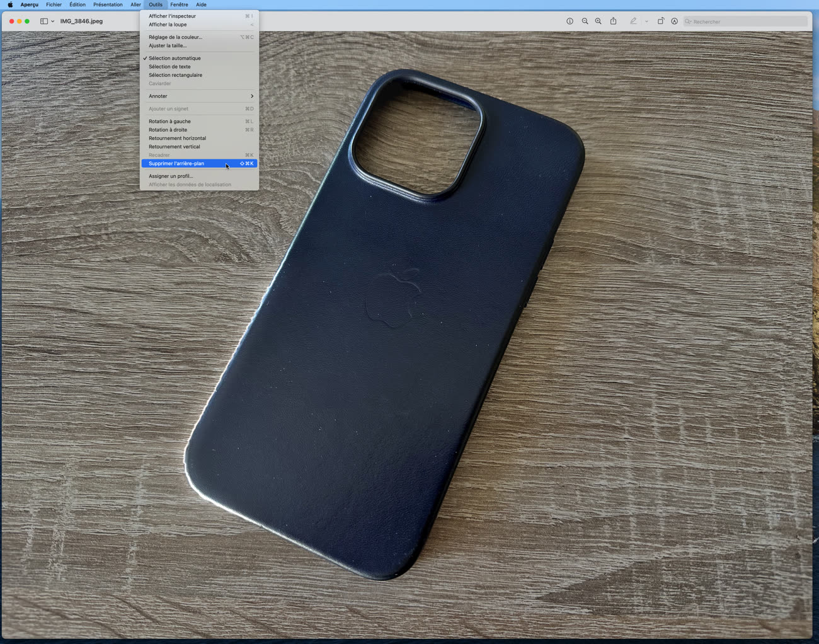Expand the sidebar view options chevron

click(x=52, y=21)
